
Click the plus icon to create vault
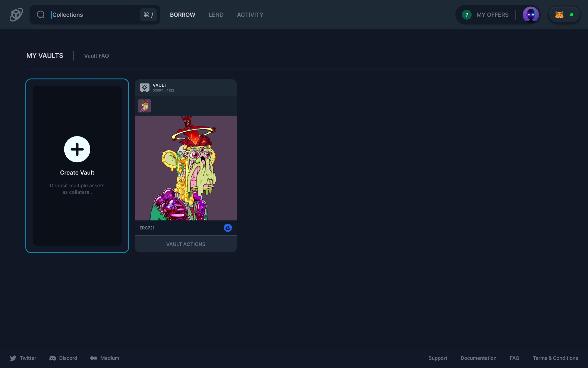pyautogui.click(x=77, y=149)
